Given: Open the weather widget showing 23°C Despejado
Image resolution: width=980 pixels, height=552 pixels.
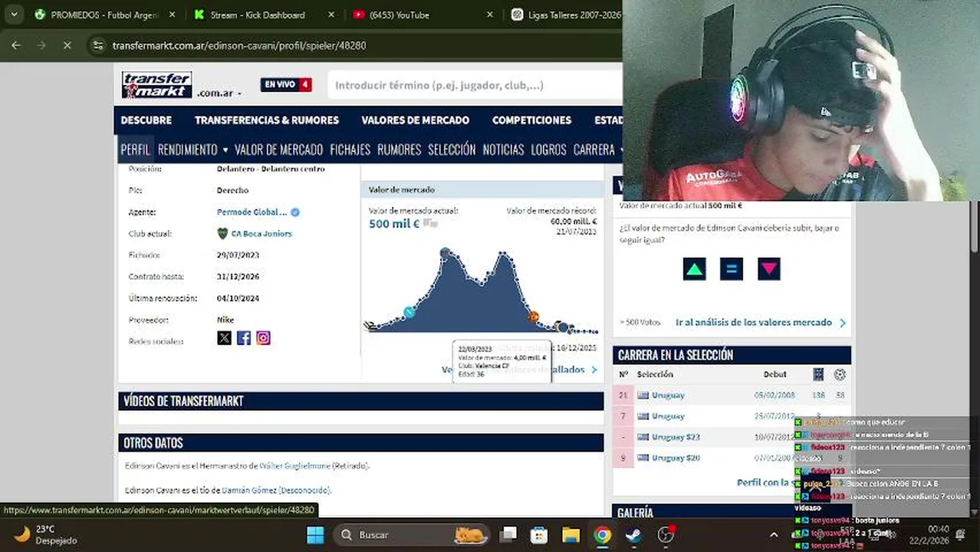Looking at the screenshot, I should point(44,534).
